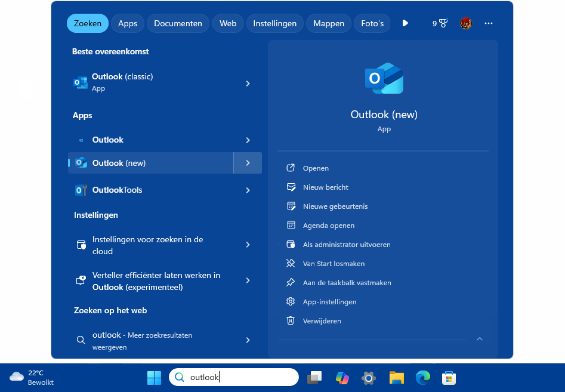Screen dimensions: 565x392
Task: Open the OutlookTools app result
Action: point(150,190)
